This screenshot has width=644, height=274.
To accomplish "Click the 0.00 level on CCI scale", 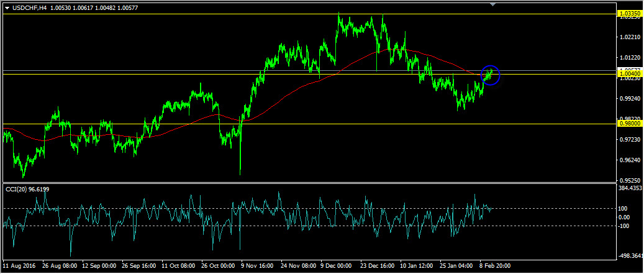I will pyautogui.click(x=624, y=217).
